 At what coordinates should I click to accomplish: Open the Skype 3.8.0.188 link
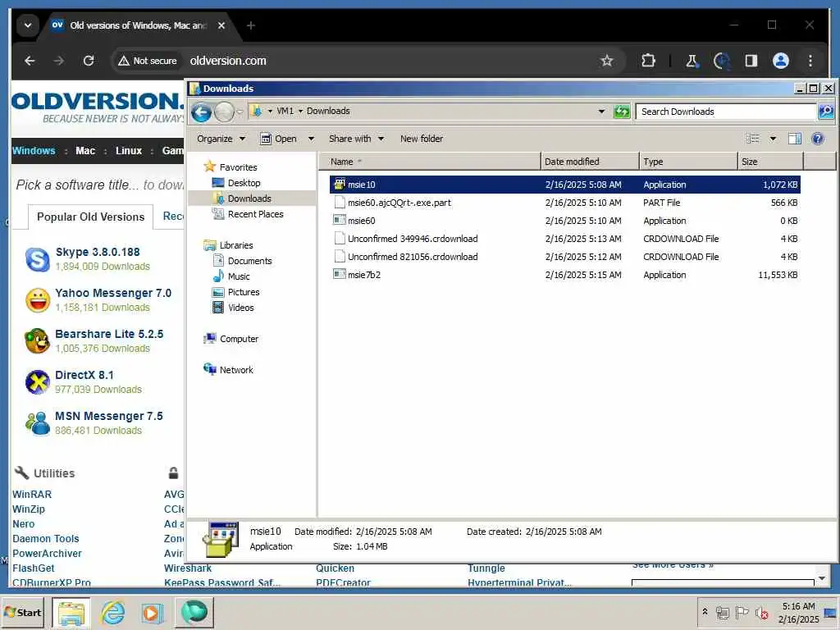[x=98, y=252]
